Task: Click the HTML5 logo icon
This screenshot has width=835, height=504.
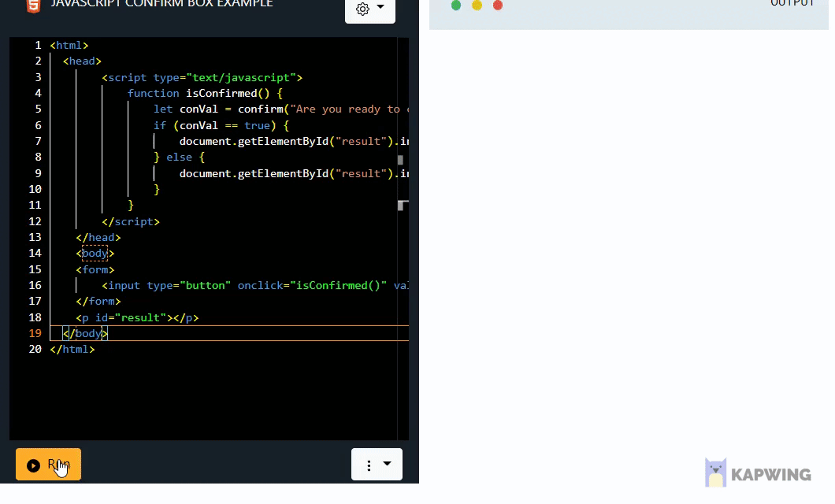Action: click(x=33, y=6)
